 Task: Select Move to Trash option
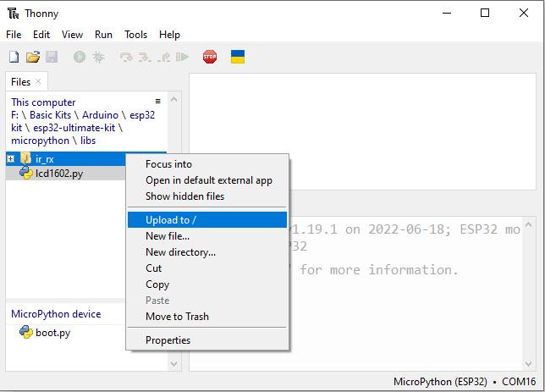click(x=207, y=317)
